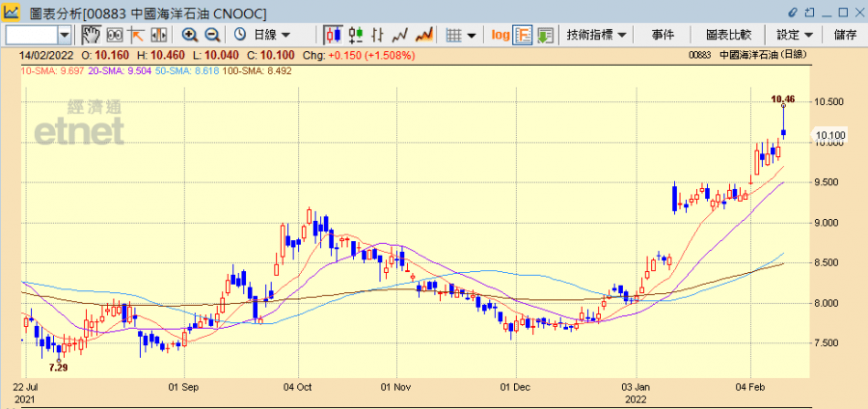Open the grid lines dropdown arrow
Image resolution: width=868 pixels, height=409 pixels.
(x=471, y=36)
